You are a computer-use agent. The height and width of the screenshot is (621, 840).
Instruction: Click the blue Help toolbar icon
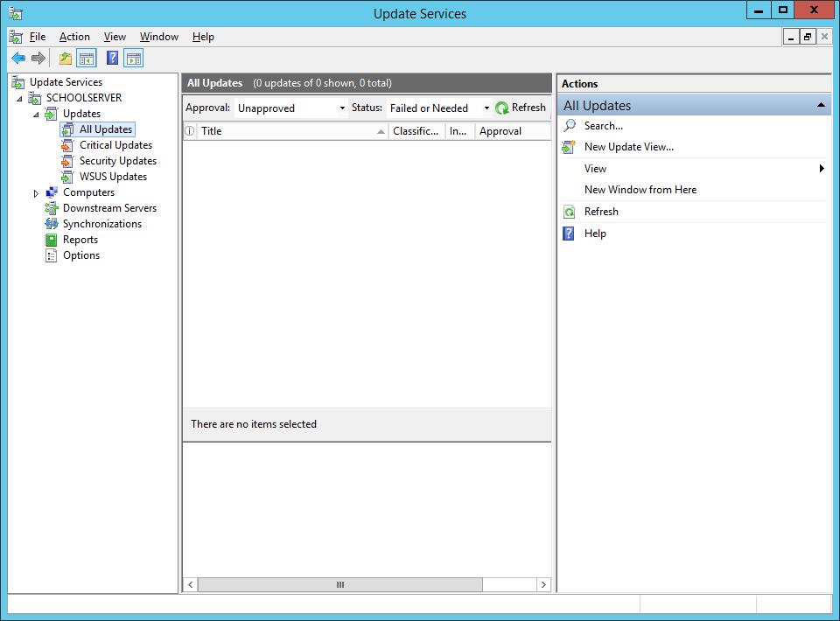pyautogui.click(x=112, y=58)
